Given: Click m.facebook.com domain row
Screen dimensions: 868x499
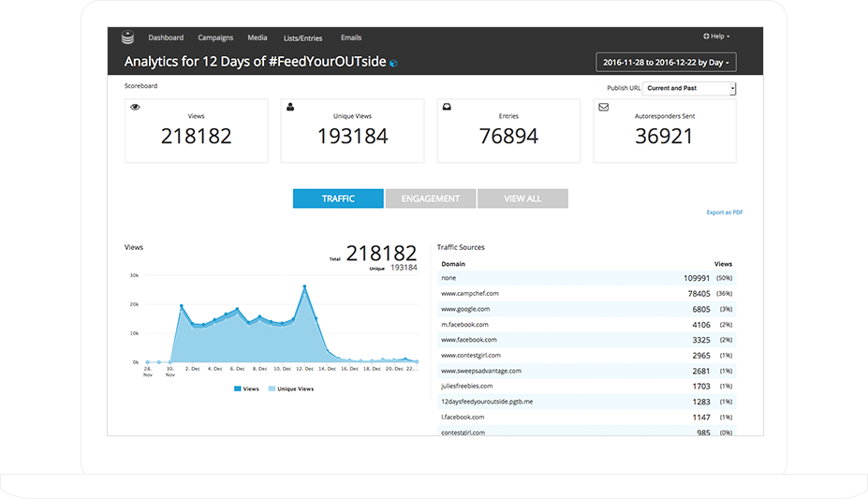Looking at the screenshot, I should coord(587,325).
